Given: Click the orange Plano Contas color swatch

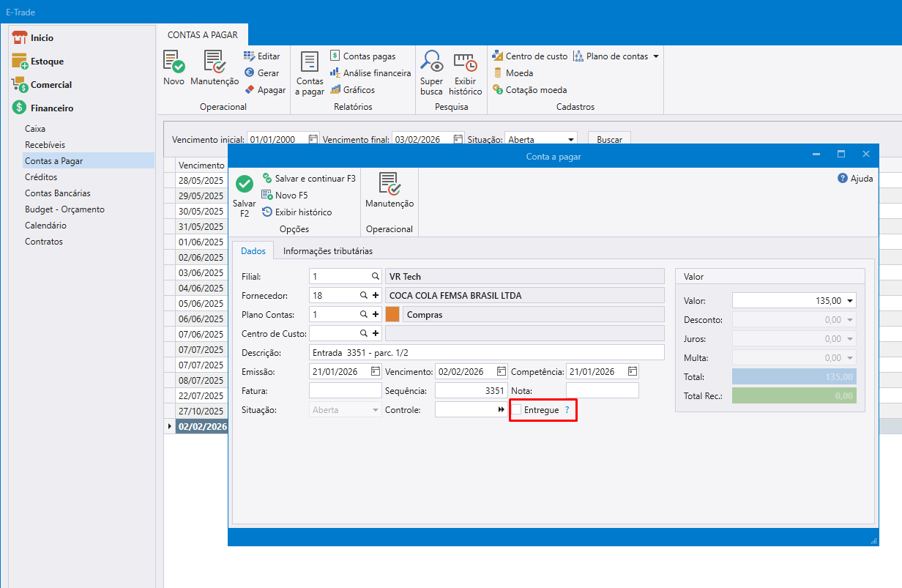Looking at the screenshot, I should pos(392,314).
